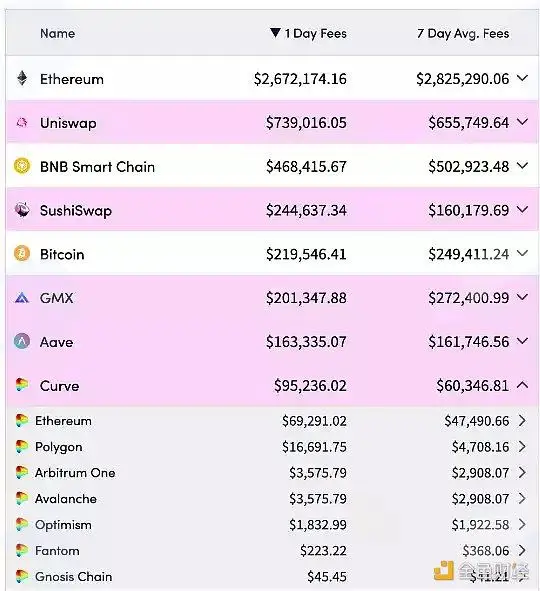Click the BNB Smart Chain coin icon
540x591 pixels.
pyautogui.click(x=22, y=166)
